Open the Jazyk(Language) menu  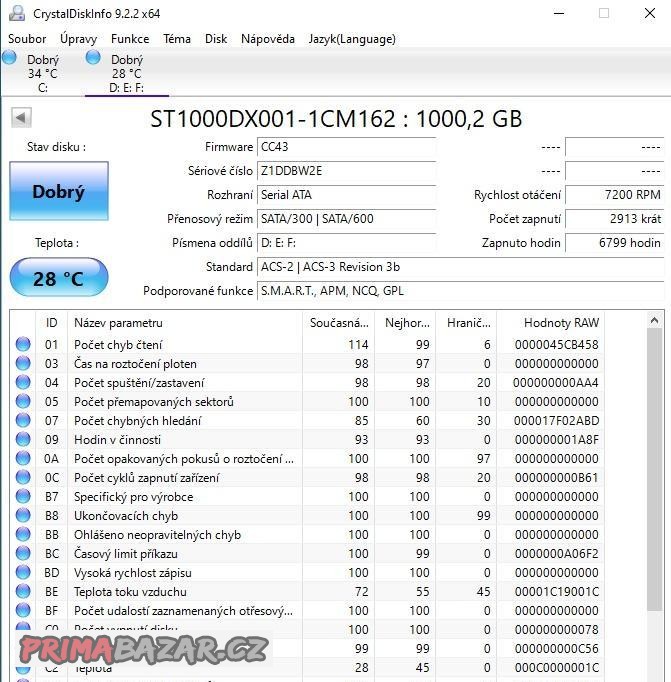point(352,39)
